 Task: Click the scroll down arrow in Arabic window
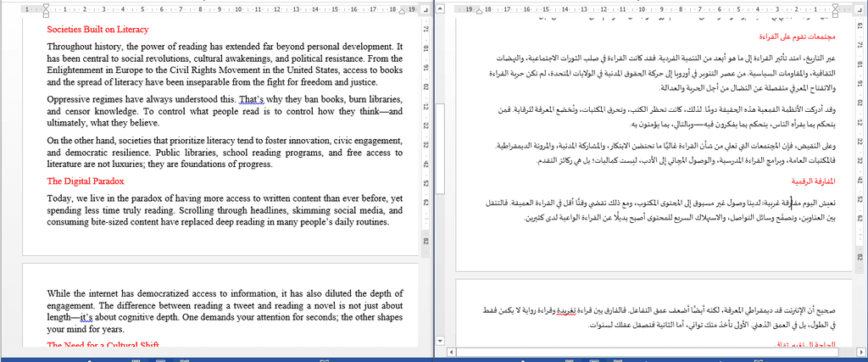[441, 341]
